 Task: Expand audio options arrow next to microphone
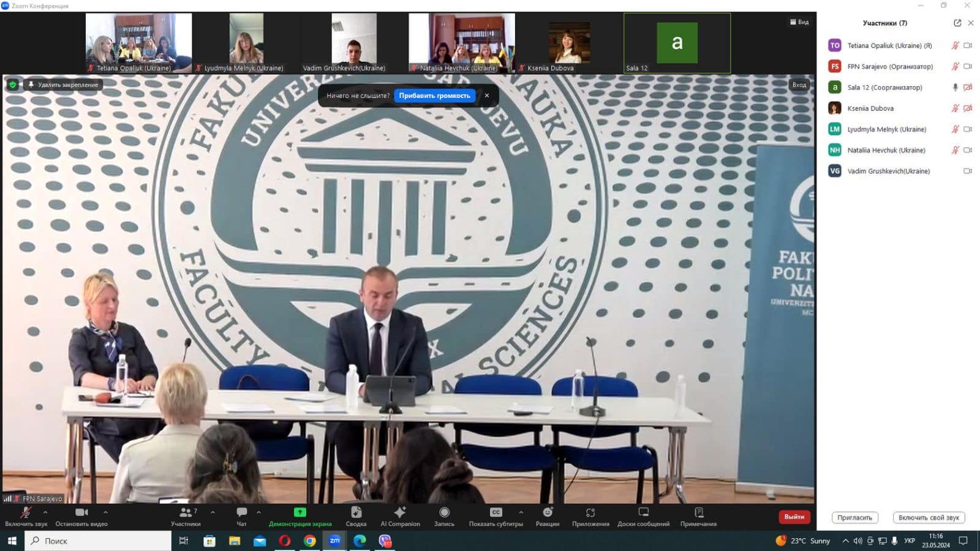point(45,512)
